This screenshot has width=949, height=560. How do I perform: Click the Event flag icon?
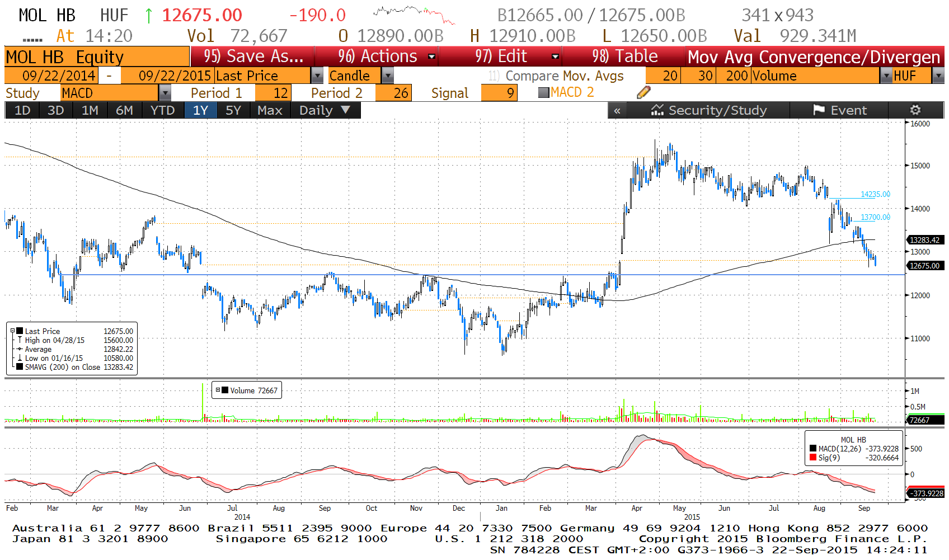click(x=819, y=110)
